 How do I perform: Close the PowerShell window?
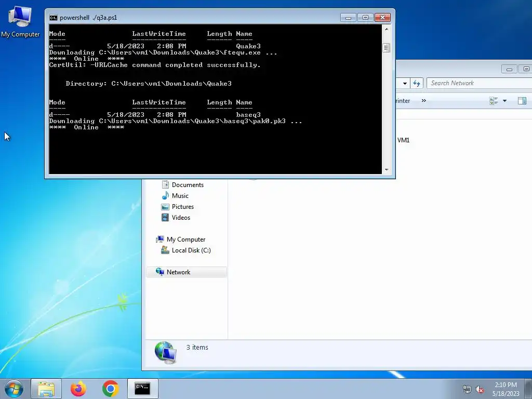pos(382,18)
